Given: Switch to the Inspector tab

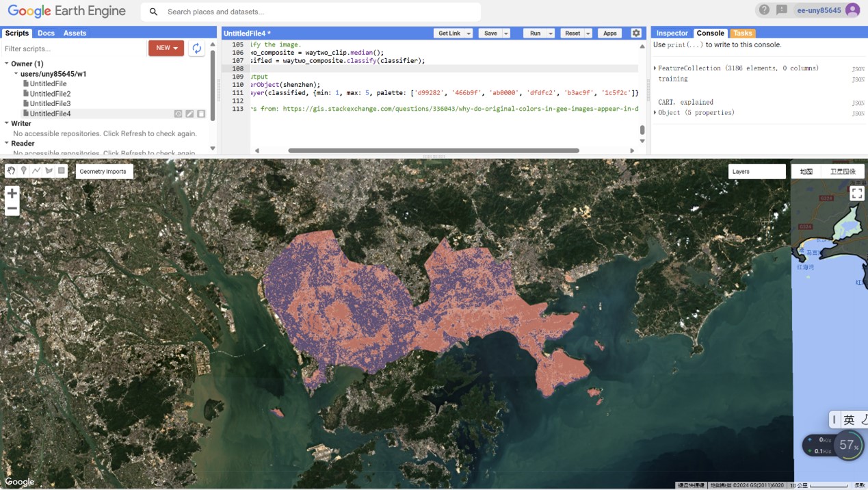Looking at the screenshot, I should 672,33.
